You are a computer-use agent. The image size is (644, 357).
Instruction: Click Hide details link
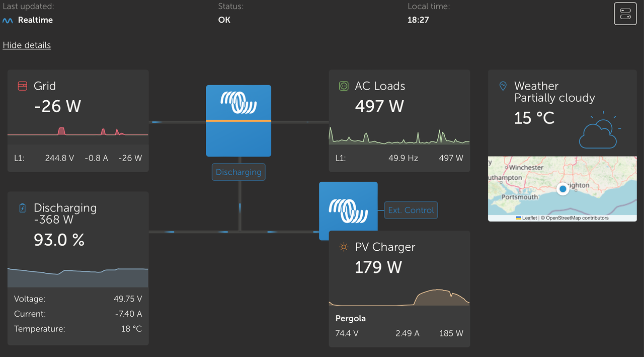27,45
